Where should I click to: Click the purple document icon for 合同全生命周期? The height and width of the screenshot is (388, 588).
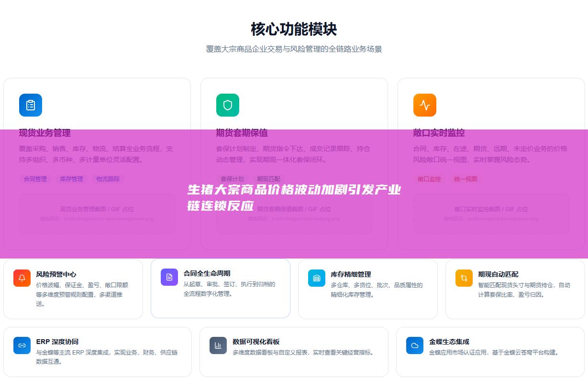point(169,277)
